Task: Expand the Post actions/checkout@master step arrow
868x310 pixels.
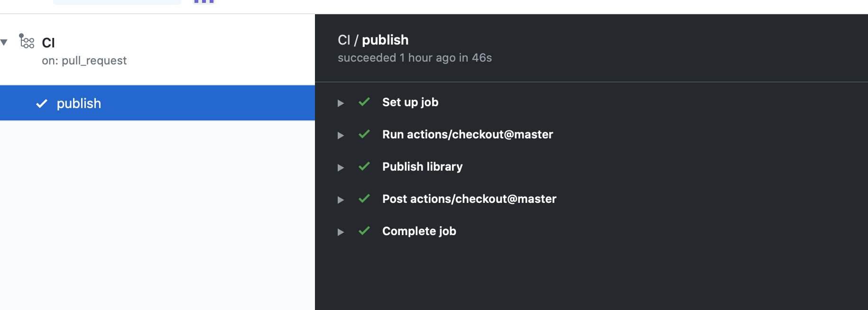Action: click(x=341, y=200)
